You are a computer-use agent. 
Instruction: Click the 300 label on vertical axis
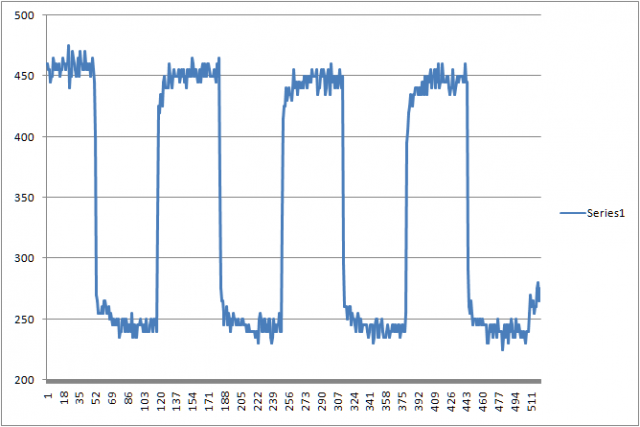coord(24,259)
